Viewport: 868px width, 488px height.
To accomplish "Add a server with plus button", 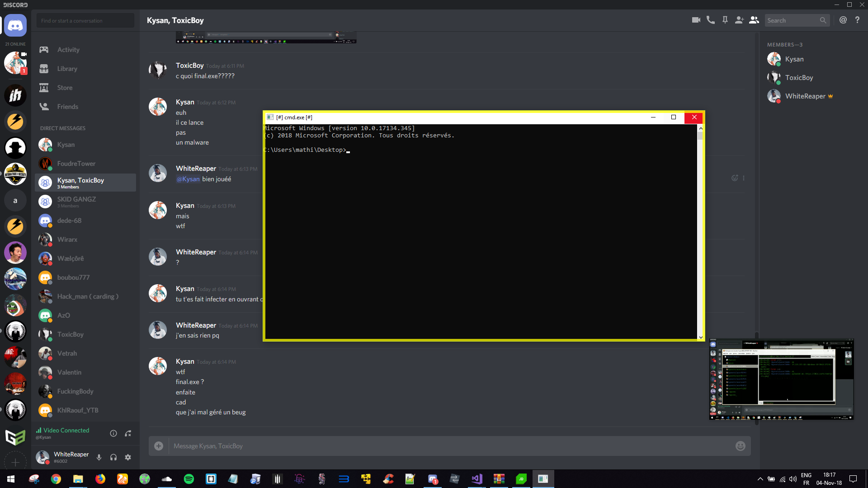I will point(15,462).
